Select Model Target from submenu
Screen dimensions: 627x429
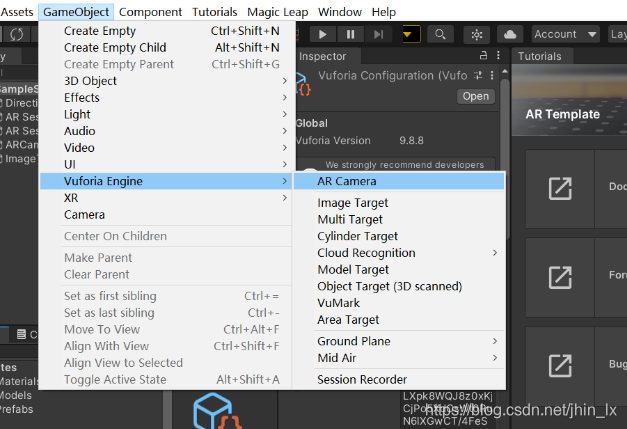(399, 269)
